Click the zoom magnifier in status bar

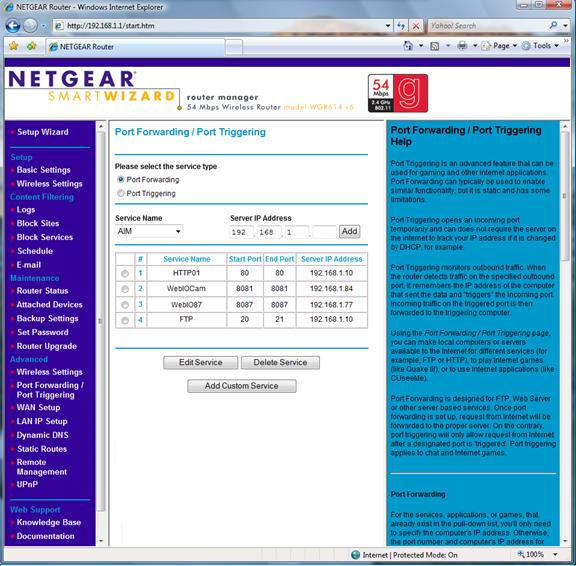[x=521, y=554]
